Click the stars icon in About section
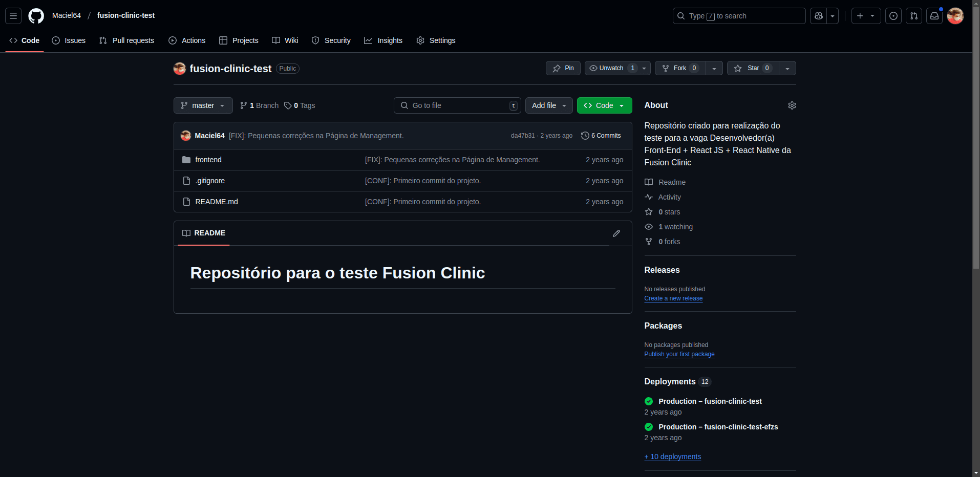This screenshot has width=980, height=477. 649,212
